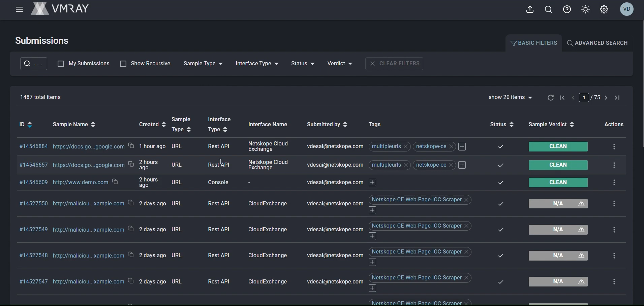
Task: Open submission #14527550
Action: tap(34, 204)
